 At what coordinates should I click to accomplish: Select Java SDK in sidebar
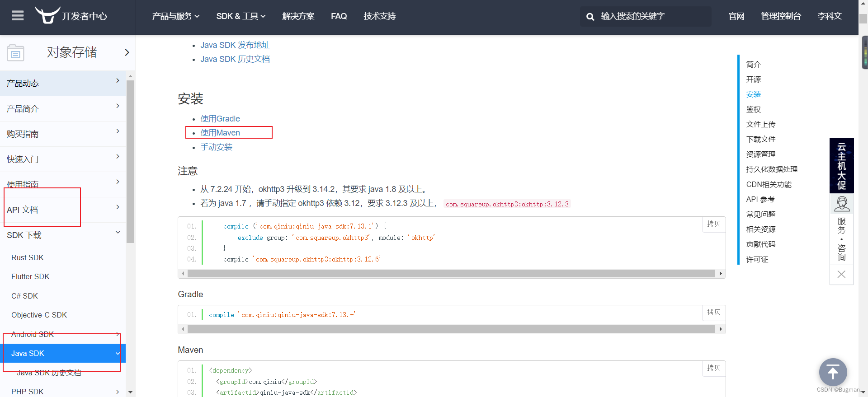point(63,353)
